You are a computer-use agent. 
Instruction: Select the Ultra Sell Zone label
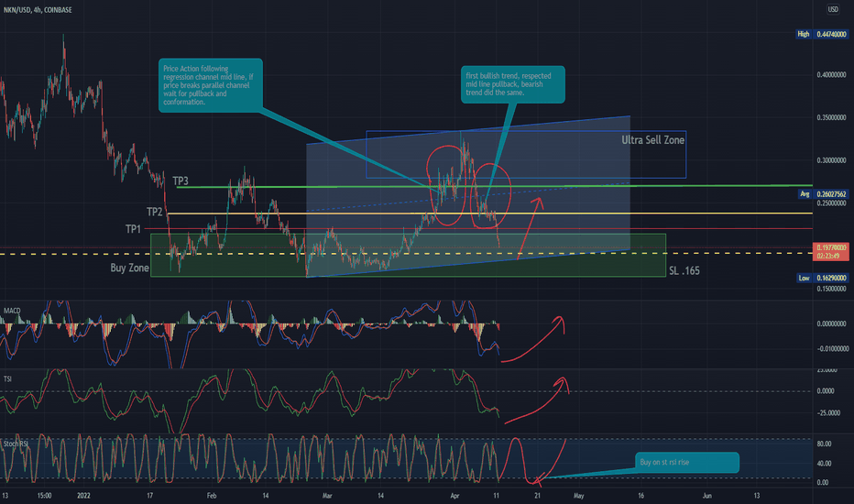pos(652,140)
